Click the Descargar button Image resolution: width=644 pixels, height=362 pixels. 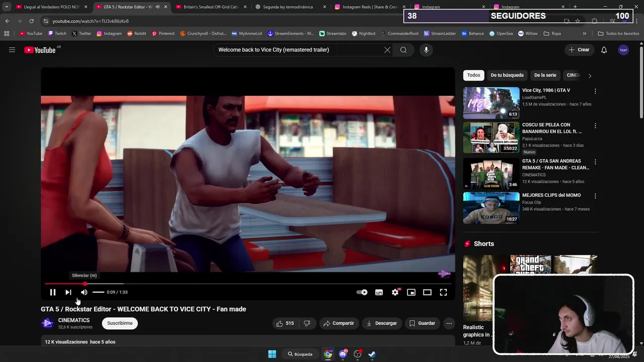(x=381, y=323)
